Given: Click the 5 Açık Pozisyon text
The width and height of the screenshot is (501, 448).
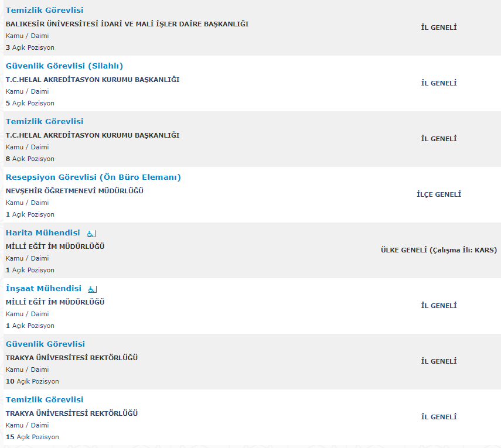Looking at the screenshot, I should click(x=30, y=103).
